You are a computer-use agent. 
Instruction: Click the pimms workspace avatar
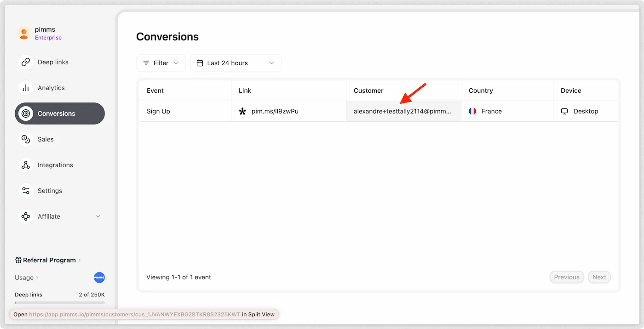tap(24, 33)
